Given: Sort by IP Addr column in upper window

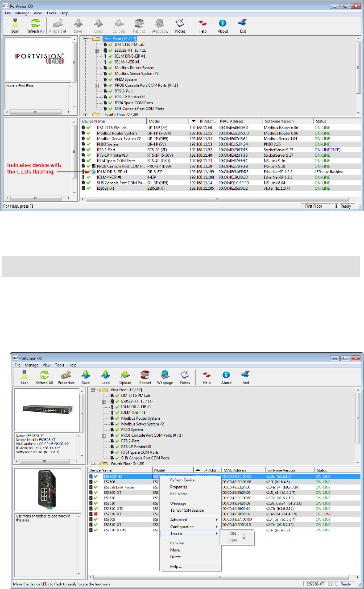Looking at the screenshot, I should (203, 121).
